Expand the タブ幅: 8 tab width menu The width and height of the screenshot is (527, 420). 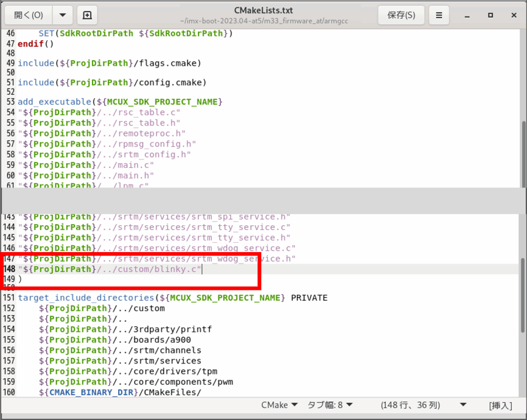pos(330,405)
